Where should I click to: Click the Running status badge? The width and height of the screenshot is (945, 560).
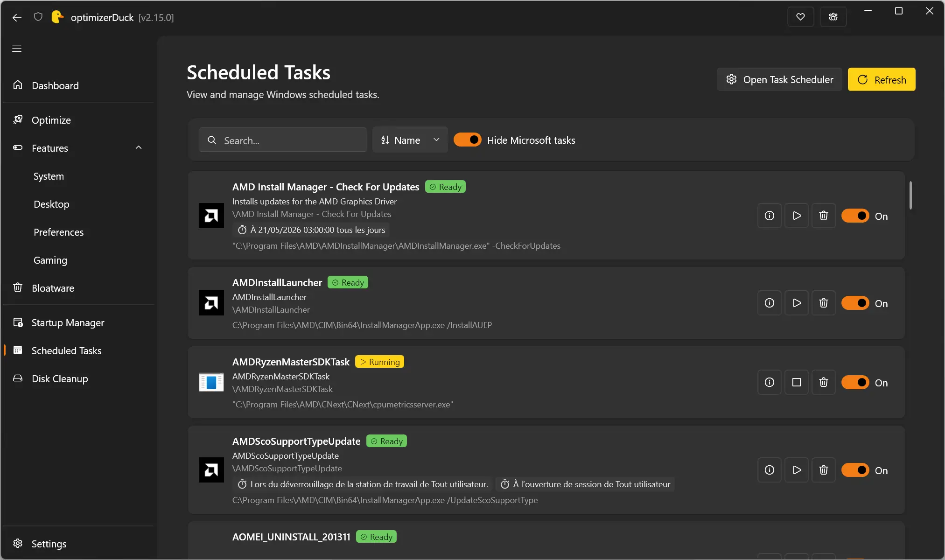point(379,362)
